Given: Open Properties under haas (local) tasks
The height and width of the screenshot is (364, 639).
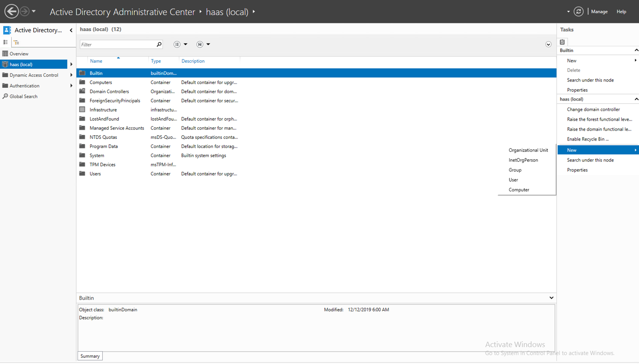Looking at the screenshot, I should click(x=577, y=170).
